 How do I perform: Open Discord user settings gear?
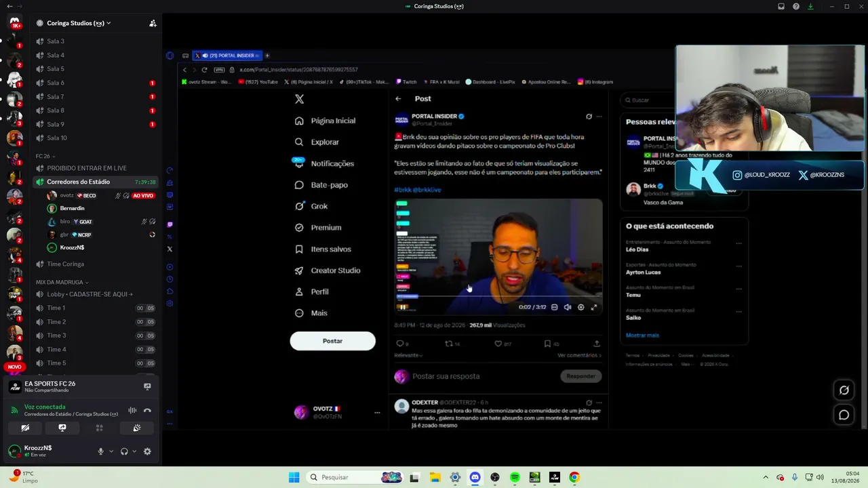click(147, 451)
